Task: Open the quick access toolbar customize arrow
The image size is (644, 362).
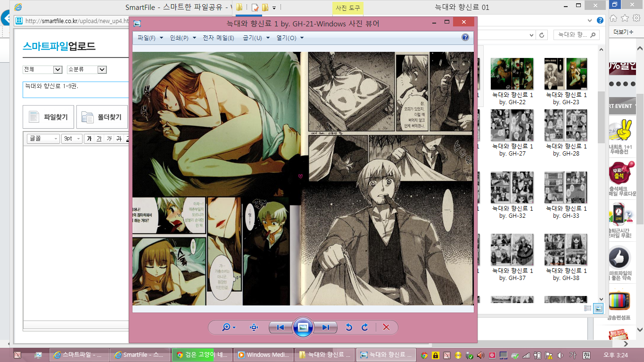Action: coord(274,8)
